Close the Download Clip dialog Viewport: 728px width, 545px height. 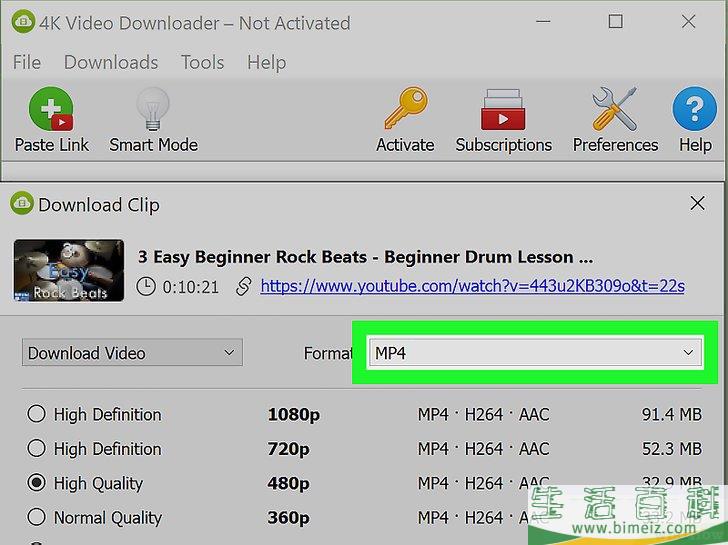point(698,204)
